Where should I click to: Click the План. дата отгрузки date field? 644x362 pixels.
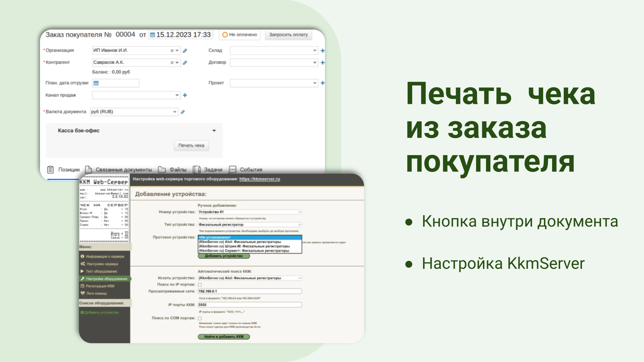point(116,83)
